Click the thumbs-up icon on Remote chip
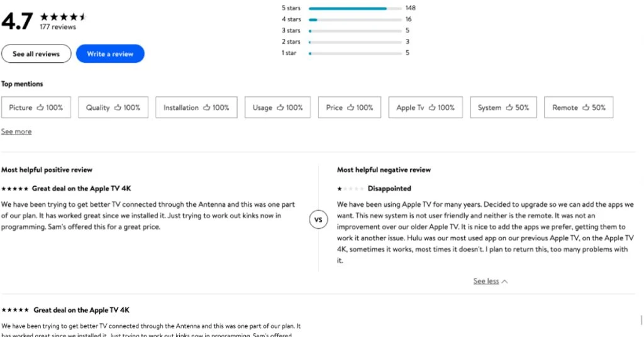644x337 pixels. click(586, 108)
